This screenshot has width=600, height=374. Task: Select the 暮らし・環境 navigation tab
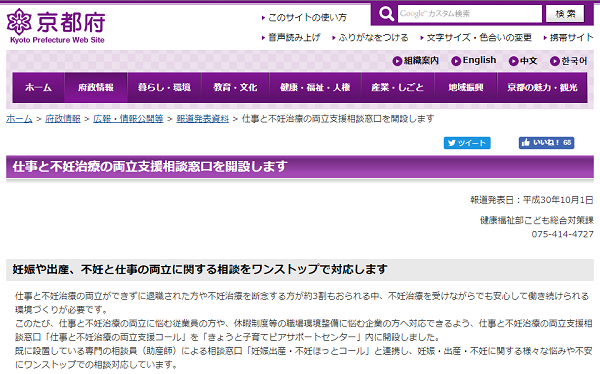pos(164,88)
